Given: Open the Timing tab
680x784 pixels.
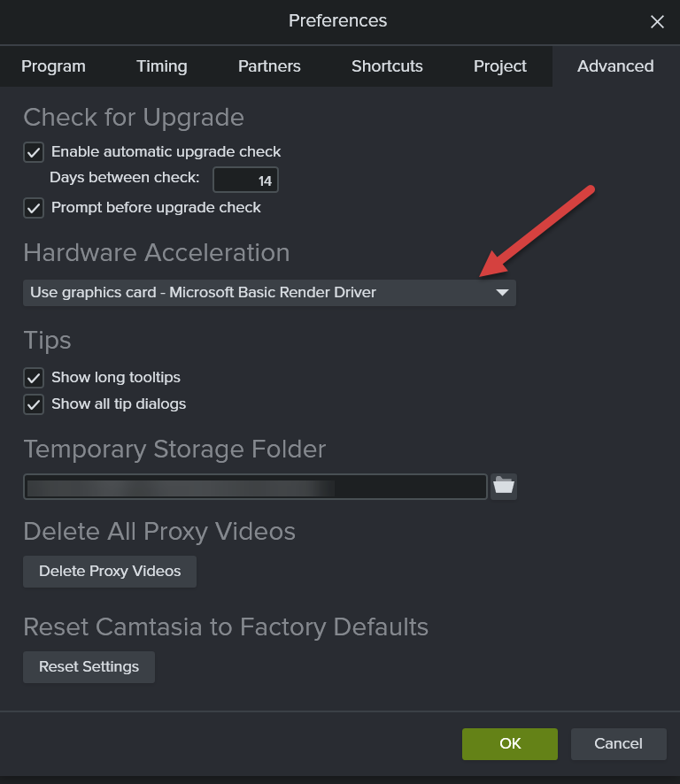Looking at the screenshot, I should click(x=162, y=66).
